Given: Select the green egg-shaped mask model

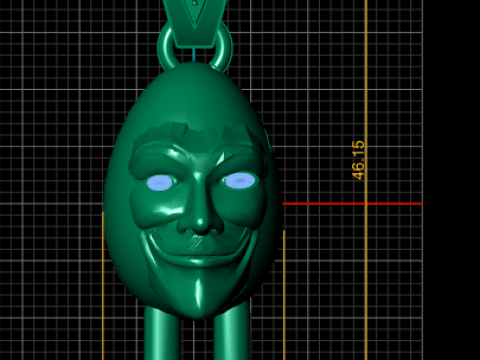Looking at the screenshot, I should click(193, 190).
